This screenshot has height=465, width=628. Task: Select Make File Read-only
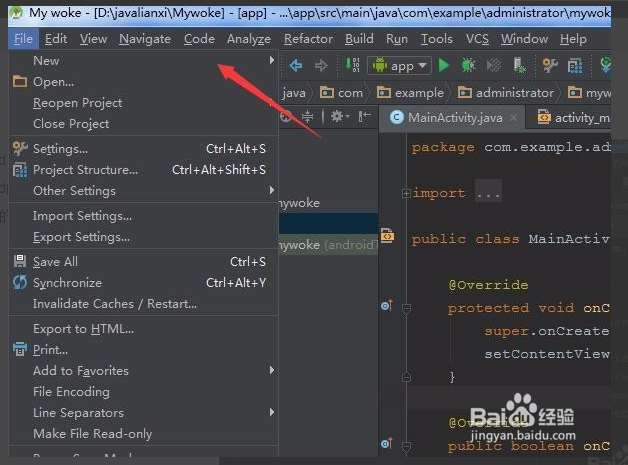tap(143, 433)
